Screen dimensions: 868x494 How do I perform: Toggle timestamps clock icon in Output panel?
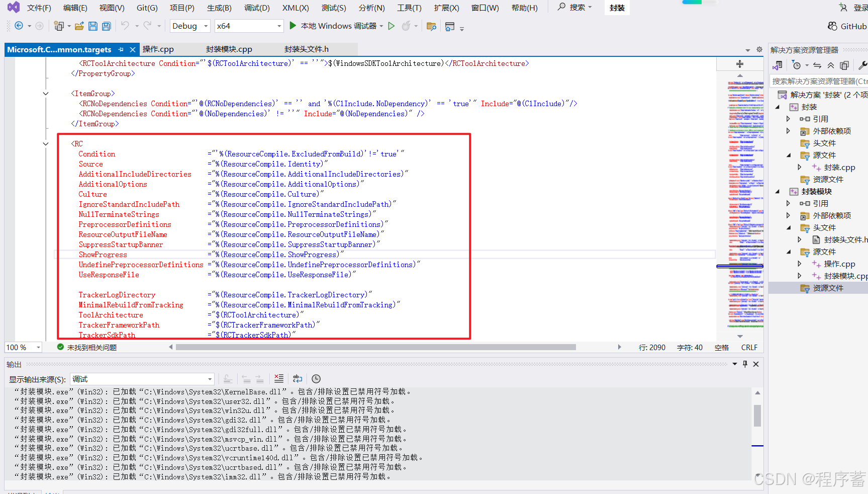(x=316, y=379)
